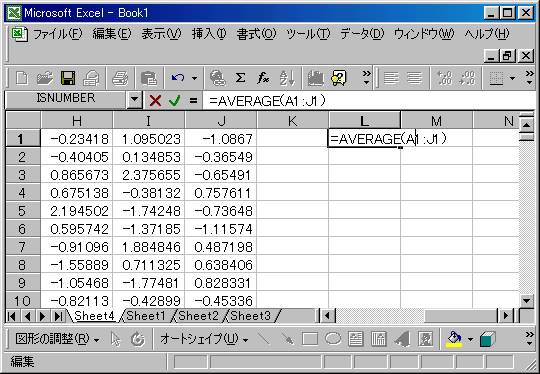Select the Sheet4 tab

tap(94, 315)
